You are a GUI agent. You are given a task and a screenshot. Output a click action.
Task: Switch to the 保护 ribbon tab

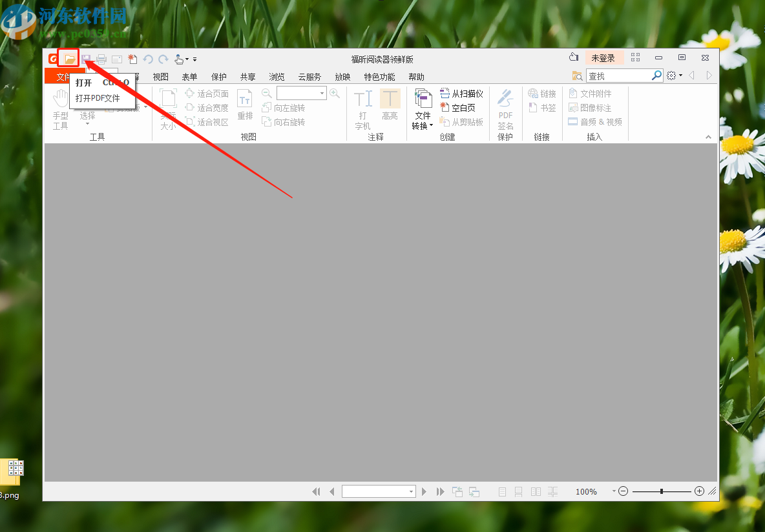[x=218, y=77]
